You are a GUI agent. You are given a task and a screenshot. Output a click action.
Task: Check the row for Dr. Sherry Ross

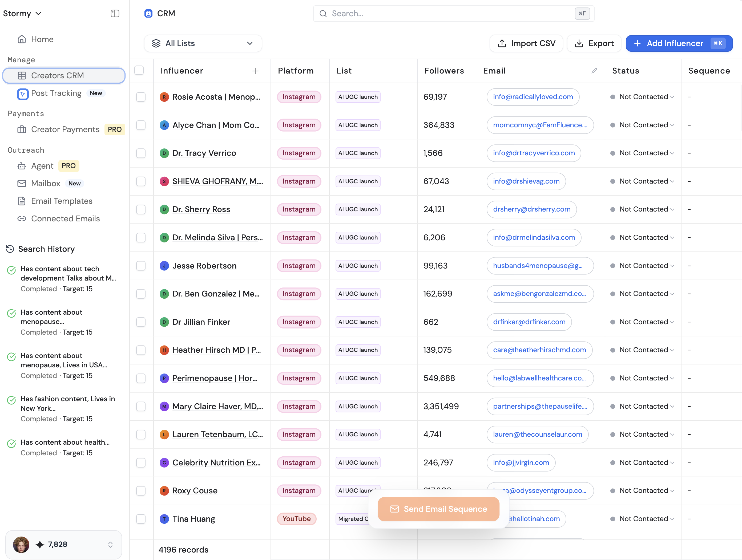coord(141,209)
